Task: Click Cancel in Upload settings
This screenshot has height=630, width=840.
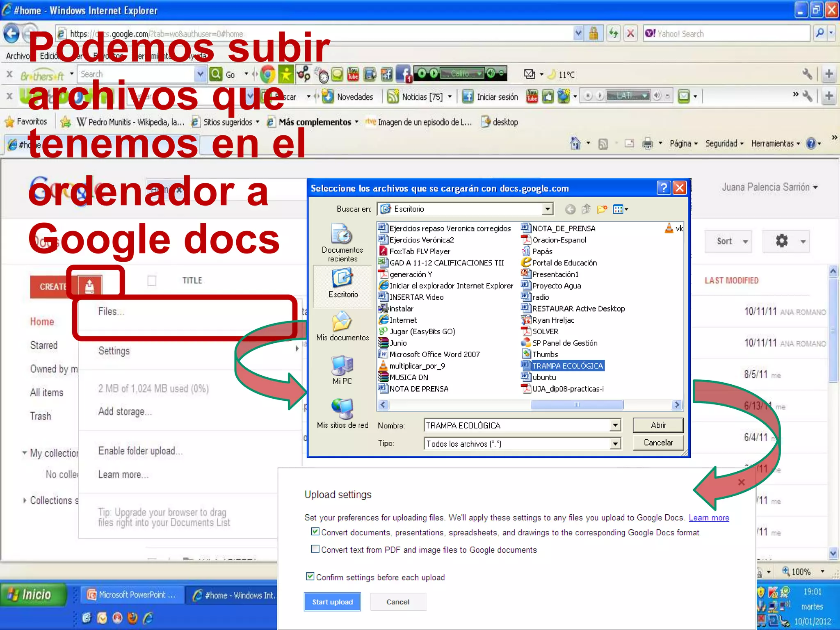Action: click(398, 602)
